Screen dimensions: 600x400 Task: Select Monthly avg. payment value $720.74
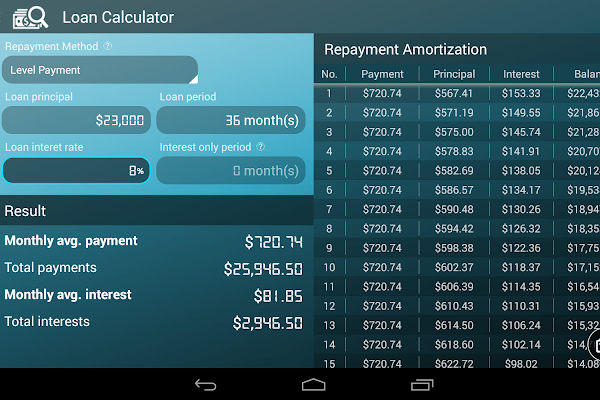(274, 242)
